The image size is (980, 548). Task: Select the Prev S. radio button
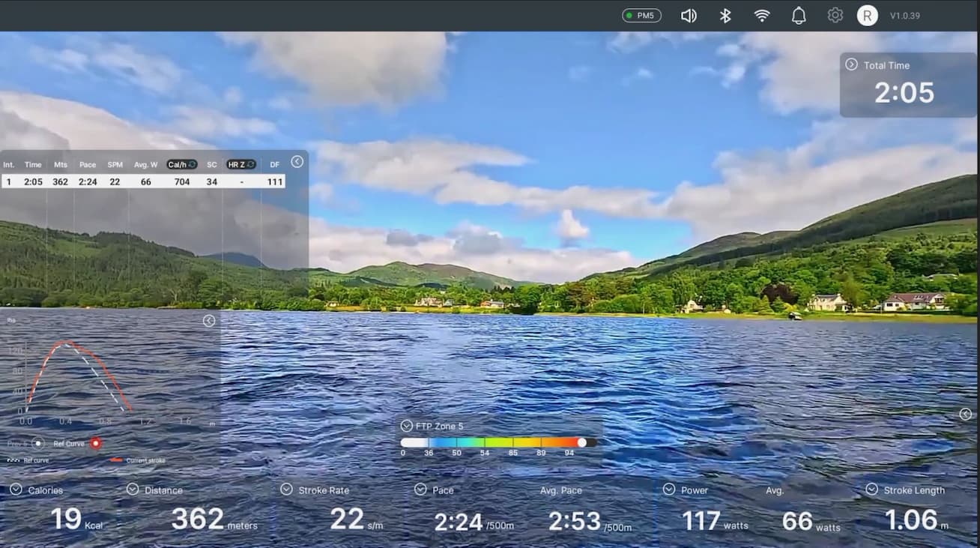point(37,443)
